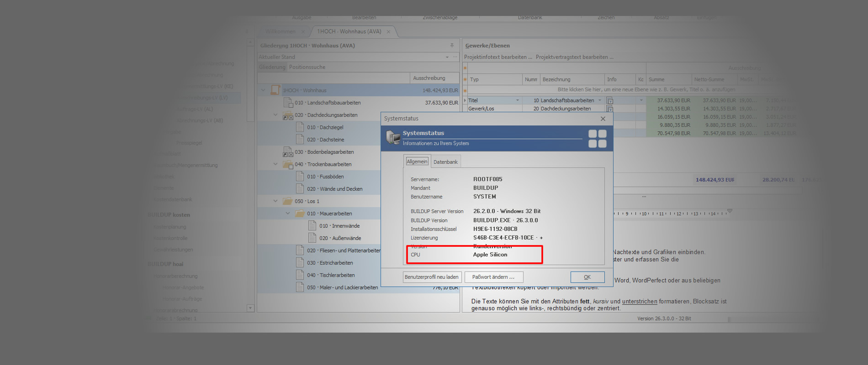This screenshot has width=868, height=365.
Task: Click the document icon beside 010 Innenwände
Action: coord(312,225)
